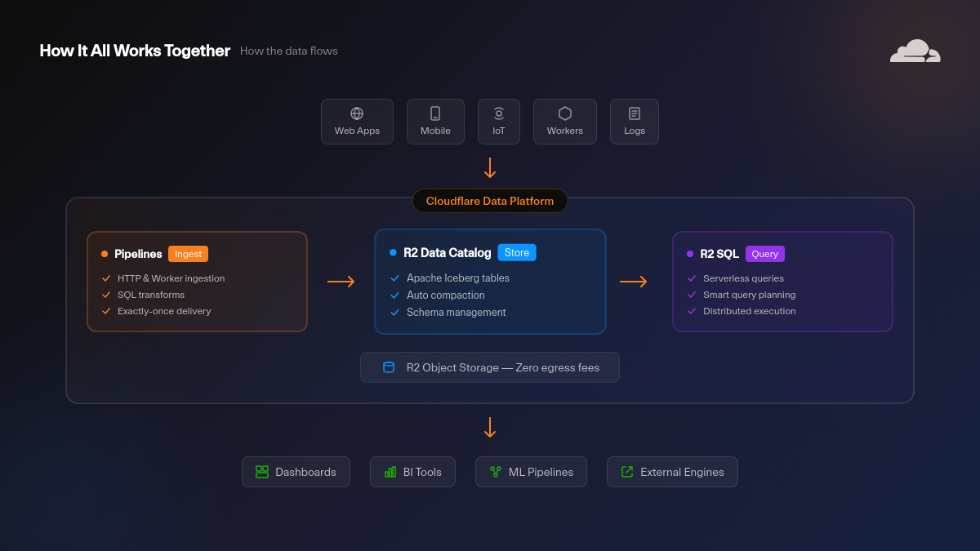
Task: Click the blue Store badge
Action: click(x=517, y=253)
